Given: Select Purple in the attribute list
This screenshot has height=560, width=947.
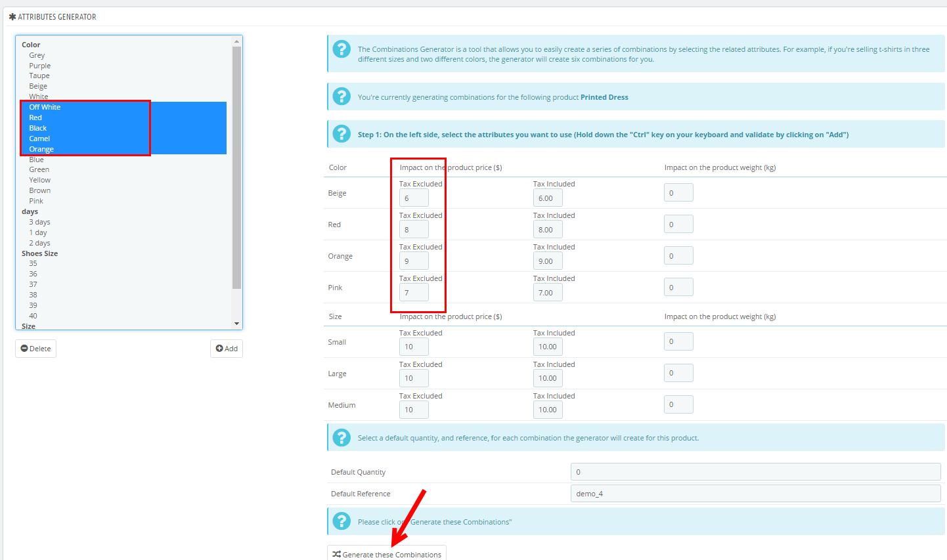Looking at the screenshot, I should tap(39, 66).
